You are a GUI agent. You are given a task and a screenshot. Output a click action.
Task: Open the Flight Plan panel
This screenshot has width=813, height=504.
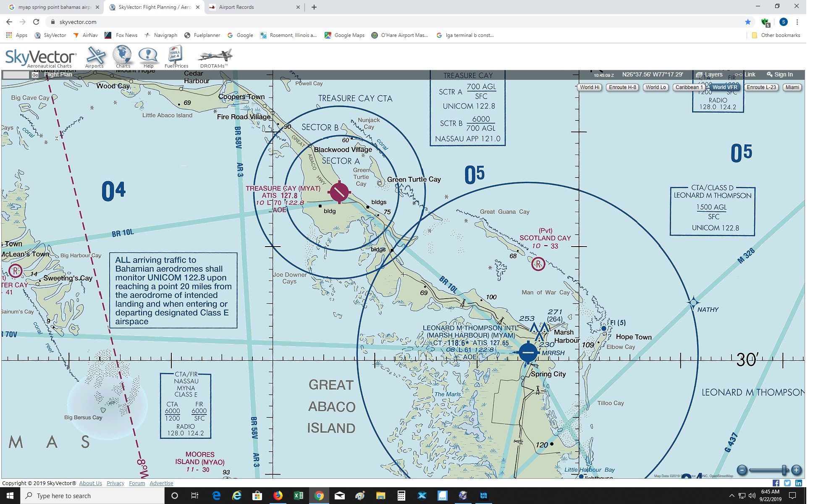click(58, 75)
